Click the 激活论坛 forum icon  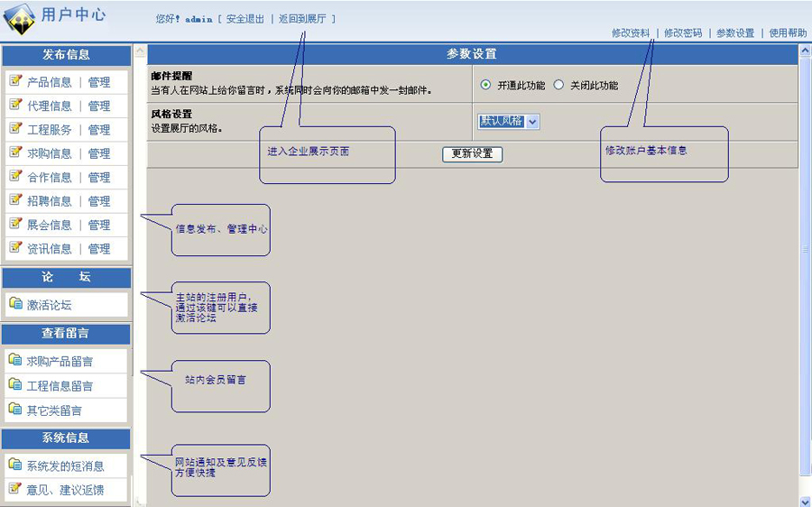[x=15, y=304]
